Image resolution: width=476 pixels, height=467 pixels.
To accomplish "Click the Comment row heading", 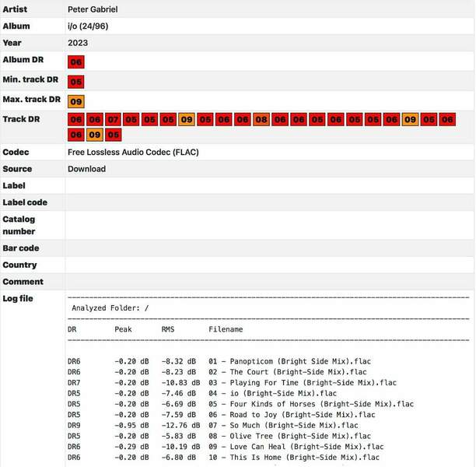I will tap(23, 282).
